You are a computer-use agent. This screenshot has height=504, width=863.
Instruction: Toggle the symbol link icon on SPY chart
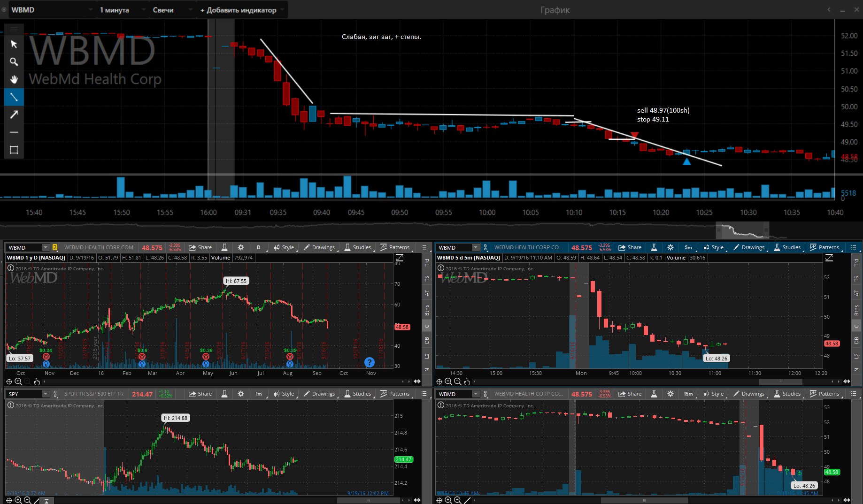point(55,394)
